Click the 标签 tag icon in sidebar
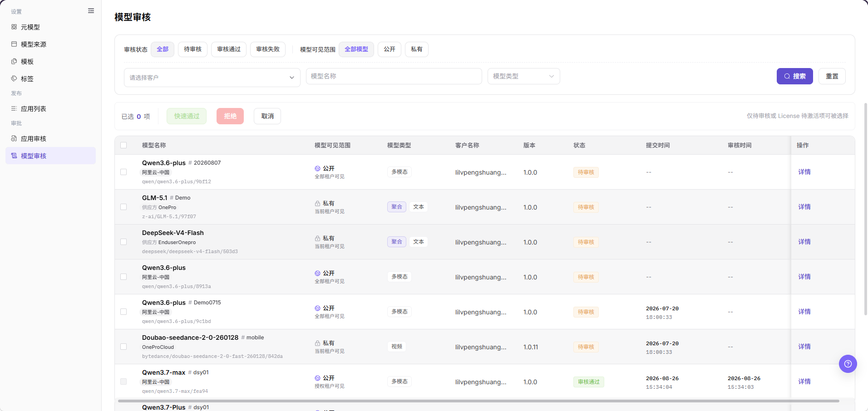 (x=14, y=78)
